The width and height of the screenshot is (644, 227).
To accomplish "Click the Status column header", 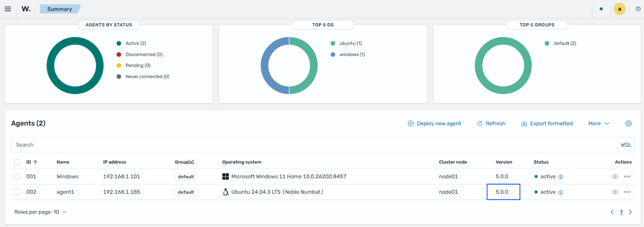I will click(541, 162).
